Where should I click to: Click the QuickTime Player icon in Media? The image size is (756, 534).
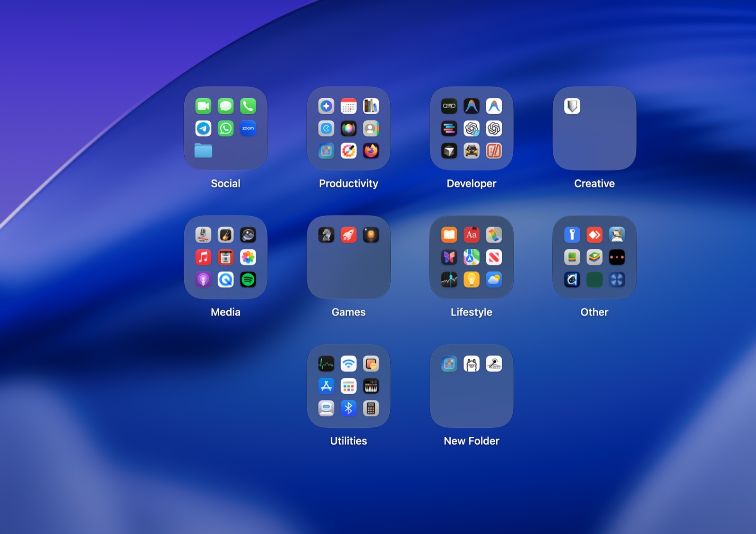coord(226,280)
